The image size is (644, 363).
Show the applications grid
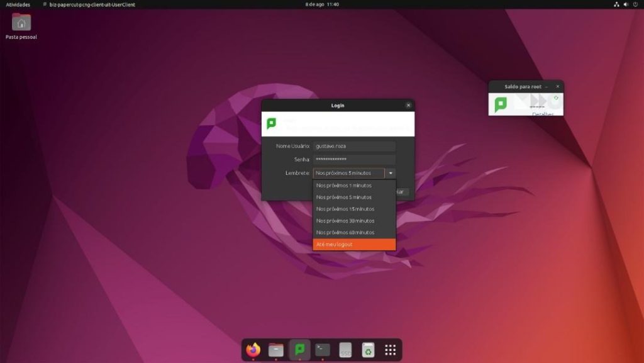coord(391,350)
